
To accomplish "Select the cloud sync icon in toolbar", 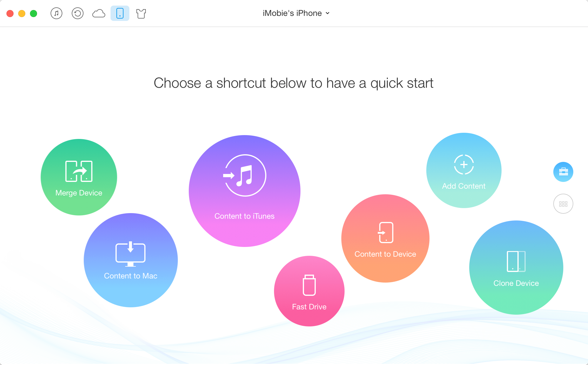I will pyautogui.click(x=99, y=13).
